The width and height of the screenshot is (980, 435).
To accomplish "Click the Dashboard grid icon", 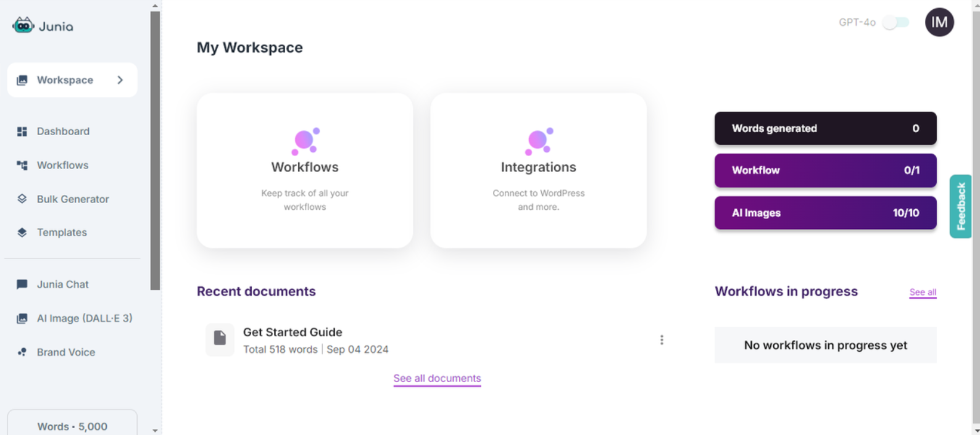I will (x=22, y=131).
